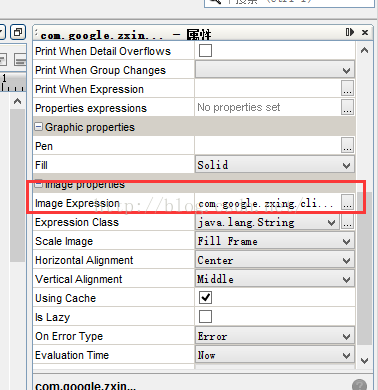
Task: Select the On Error Type label
Action: (x=69, y=336)
